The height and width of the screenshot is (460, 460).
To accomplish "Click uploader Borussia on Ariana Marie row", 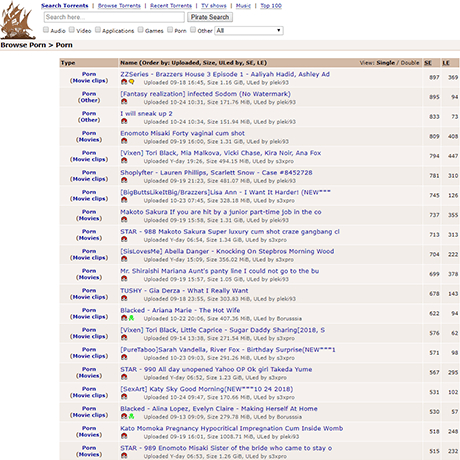I will tap(289, 318).
